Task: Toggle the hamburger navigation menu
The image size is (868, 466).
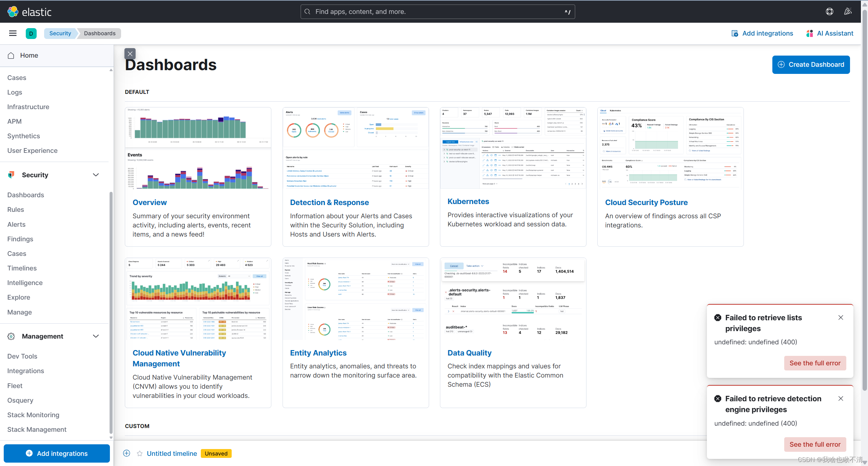Action: 13,33
